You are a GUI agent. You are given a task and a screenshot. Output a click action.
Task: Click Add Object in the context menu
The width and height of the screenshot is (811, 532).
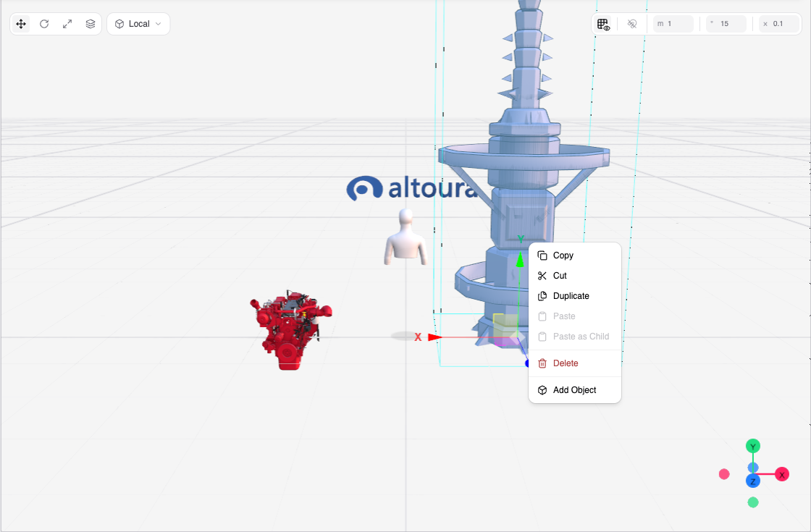click(x=575, y=390)
